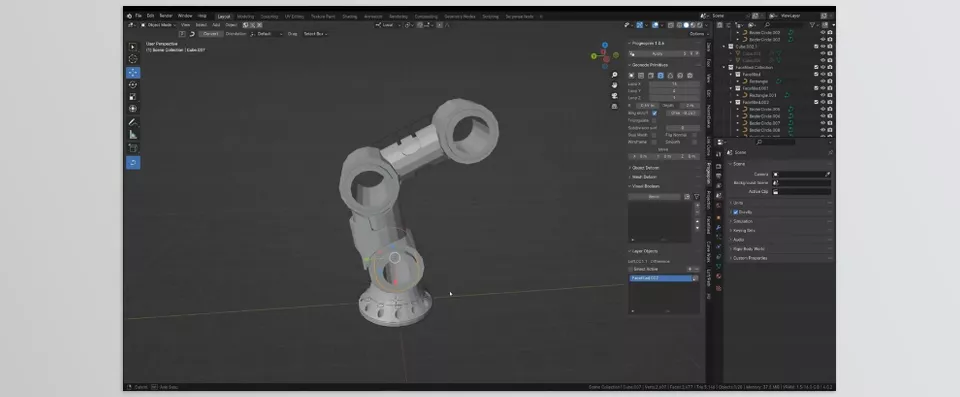Hide FaceMed Collection with eye icon

click(x=823, y=67)
